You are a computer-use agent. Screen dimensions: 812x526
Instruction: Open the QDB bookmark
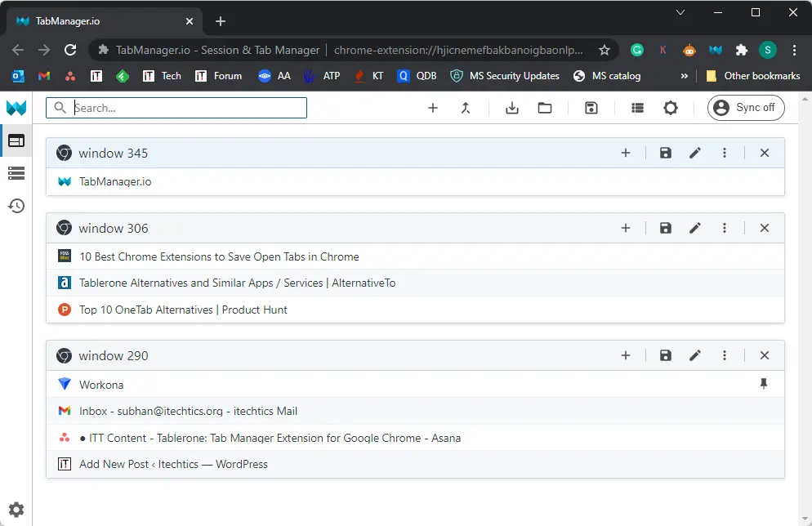417,76
